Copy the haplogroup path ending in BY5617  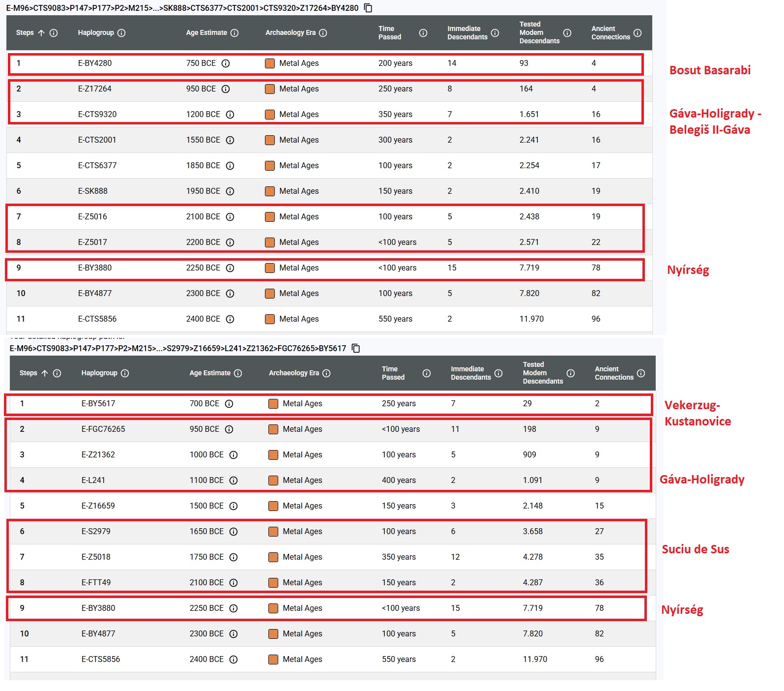point(356,348)
